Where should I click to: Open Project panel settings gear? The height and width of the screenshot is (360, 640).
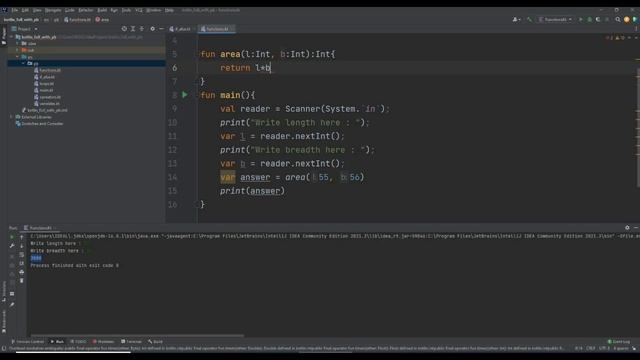coord(153,29)
